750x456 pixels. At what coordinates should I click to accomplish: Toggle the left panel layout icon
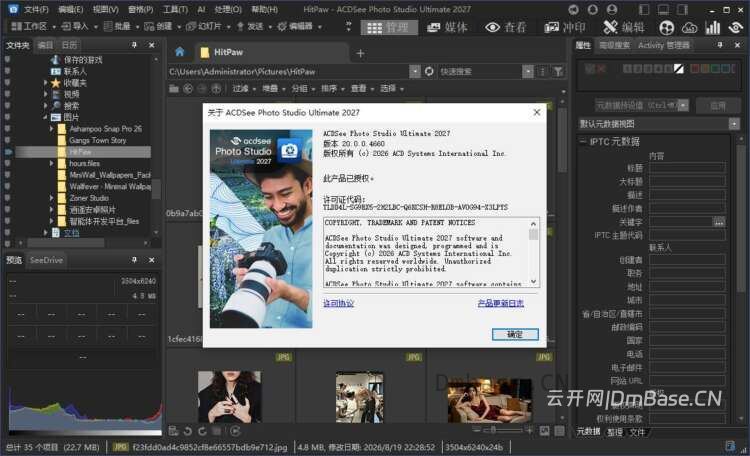(x=644, y=10)
